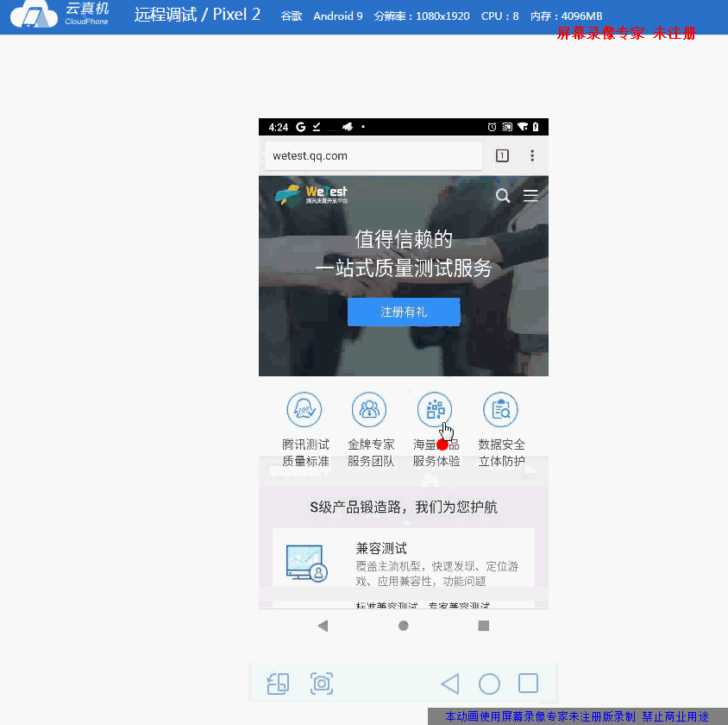Click the battery icon in phone status bar
Viewport: 728px width, 725px height.
click(536, 127)
